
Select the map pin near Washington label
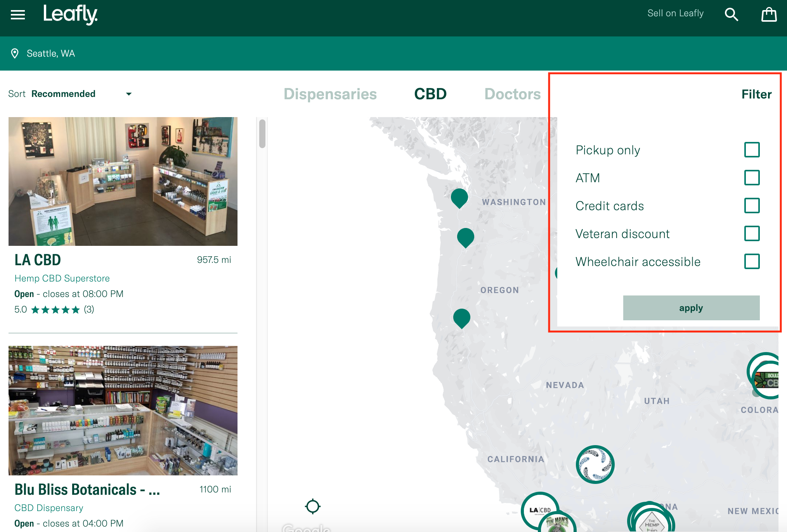click(x=459, y=198)
